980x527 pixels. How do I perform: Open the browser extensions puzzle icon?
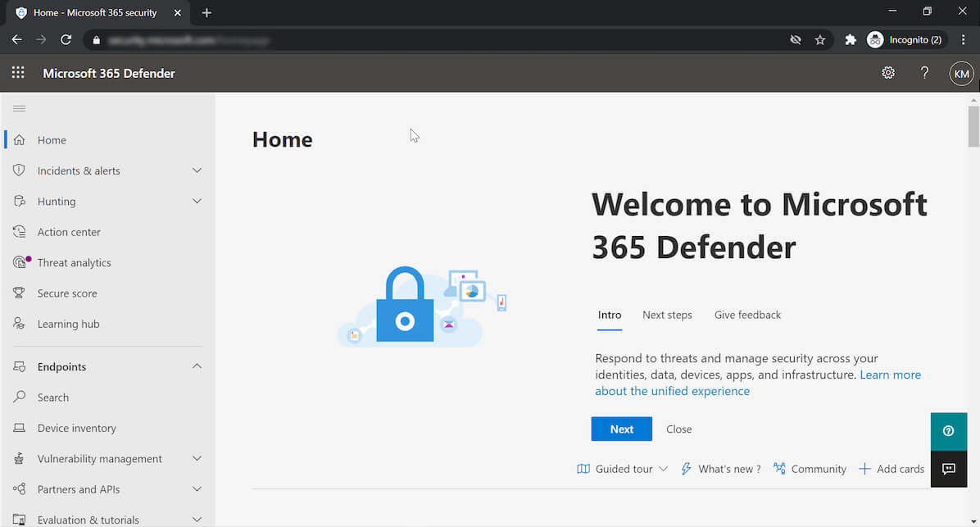pyautogui.click(x=850, y=40)
